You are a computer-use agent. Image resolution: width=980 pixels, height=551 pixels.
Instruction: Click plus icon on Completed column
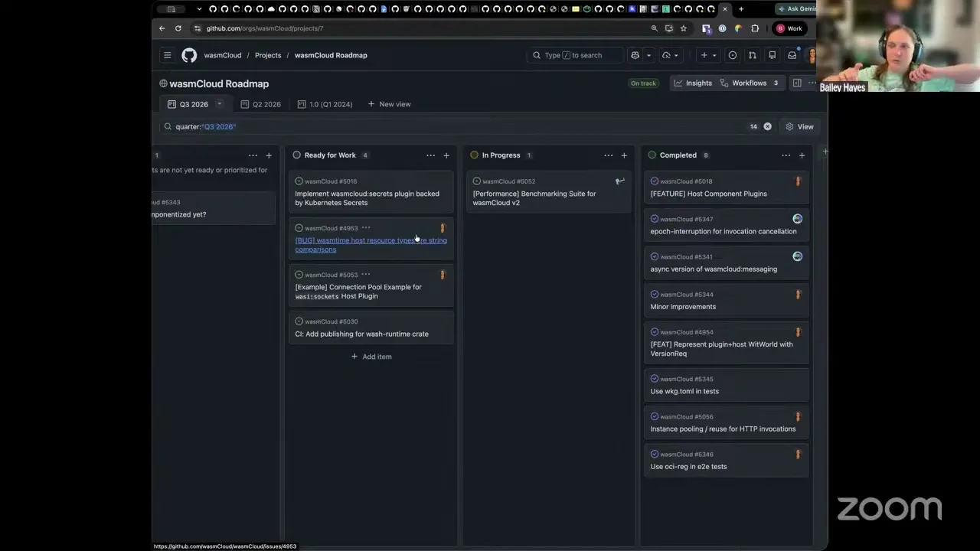(802, 155)
